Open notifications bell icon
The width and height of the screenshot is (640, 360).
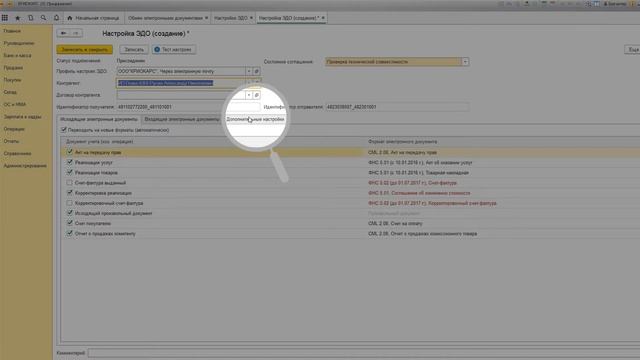point(56,18)
